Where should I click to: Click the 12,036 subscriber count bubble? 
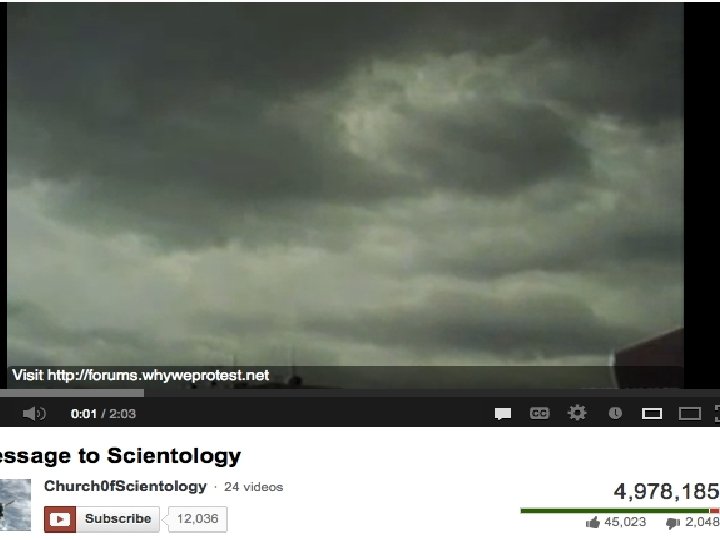point(197,519)
